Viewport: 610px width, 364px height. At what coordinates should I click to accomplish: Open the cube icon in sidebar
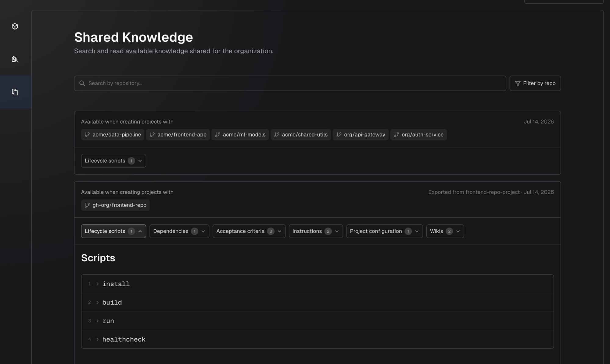(x=15, y=27)
